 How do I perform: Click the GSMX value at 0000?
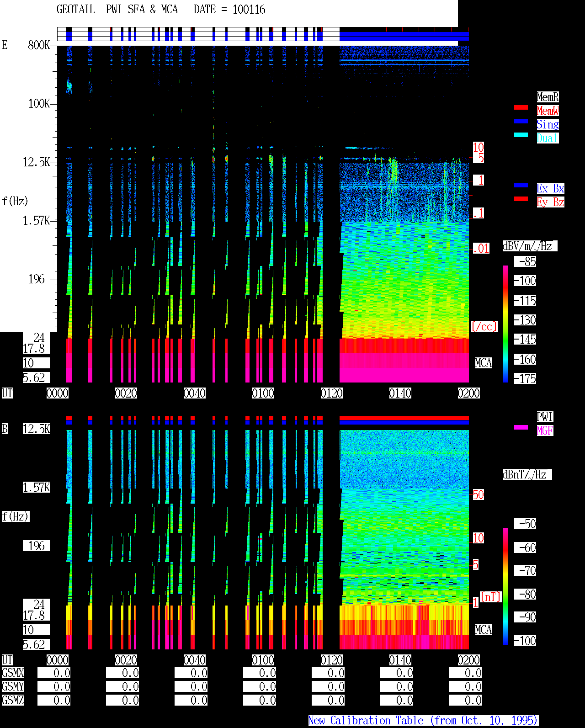tap(54, 673)
